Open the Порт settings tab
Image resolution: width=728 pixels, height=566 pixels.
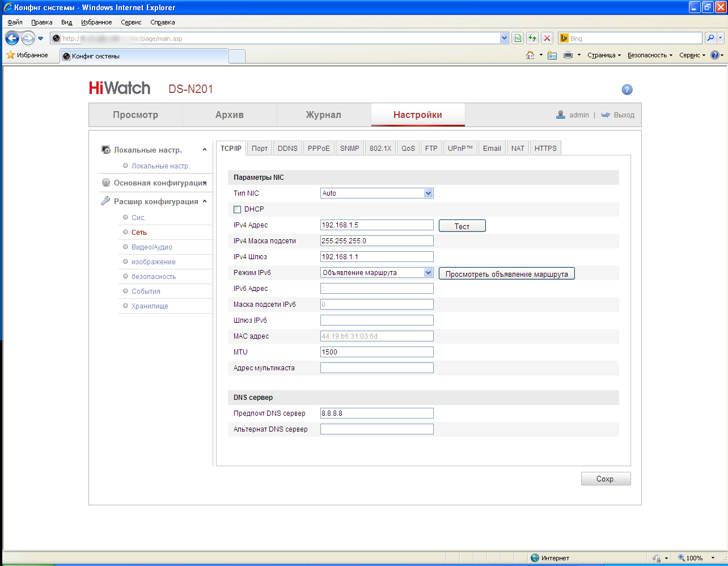[260, 148]
